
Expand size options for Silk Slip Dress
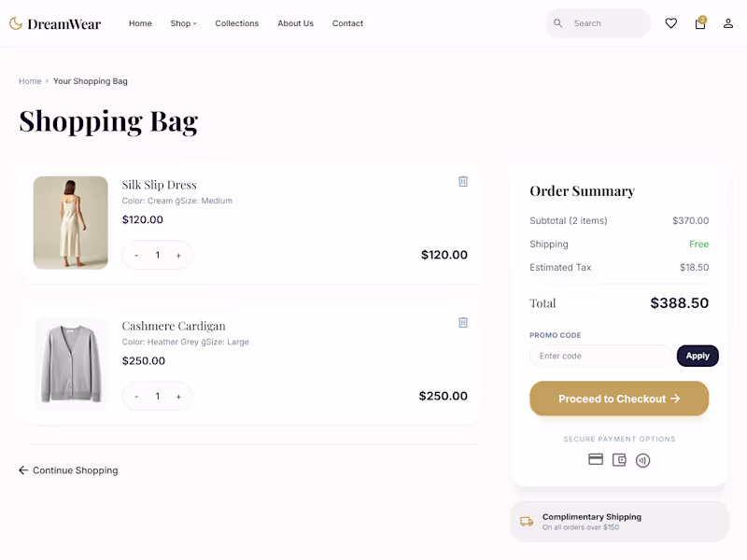click(204, 200)
